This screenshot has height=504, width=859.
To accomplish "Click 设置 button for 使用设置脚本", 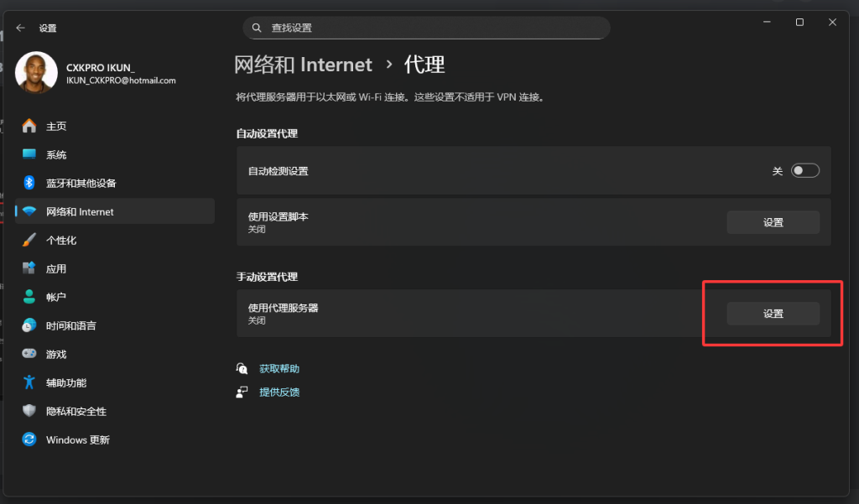I will click(x=773, y=222).
